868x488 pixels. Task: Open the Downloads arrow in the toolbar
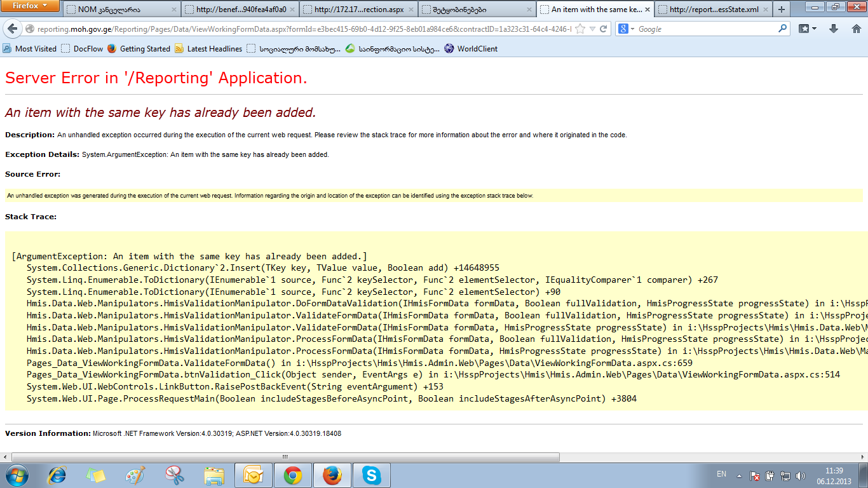click(834, 29)
